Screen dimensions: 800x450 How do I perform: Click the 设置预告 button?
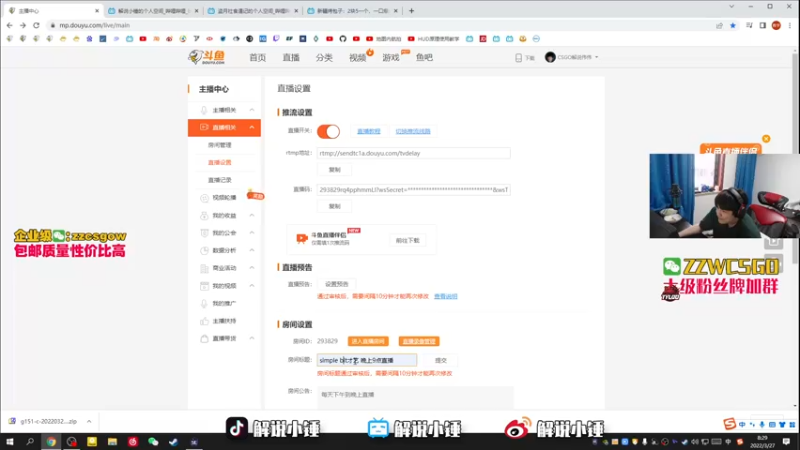337,284
